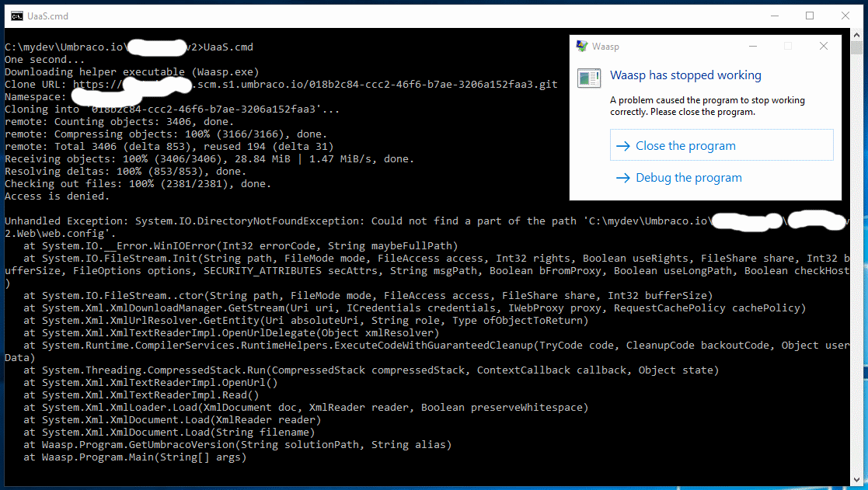Click the 'at Waasp.Program.GetUmbracoVersion' stack line
This screenshot has width=868, height=490.
238,445
